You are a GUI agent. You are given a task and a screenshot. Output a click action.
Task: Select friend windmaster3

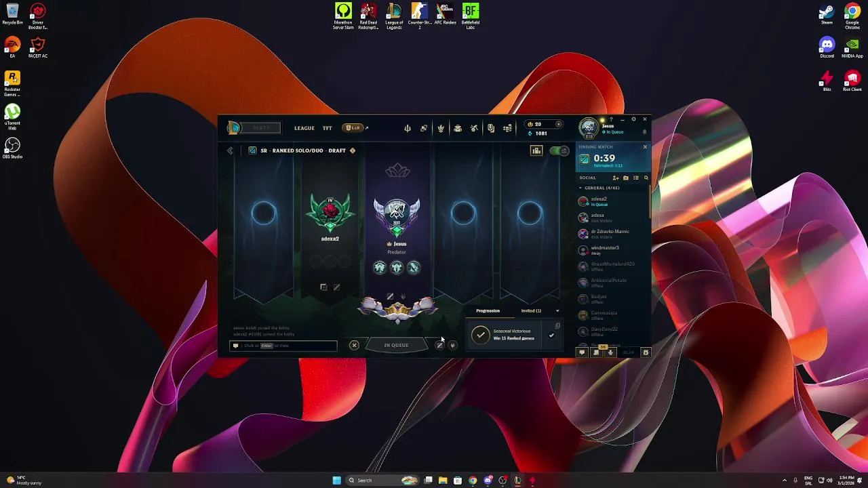point(612,250)
